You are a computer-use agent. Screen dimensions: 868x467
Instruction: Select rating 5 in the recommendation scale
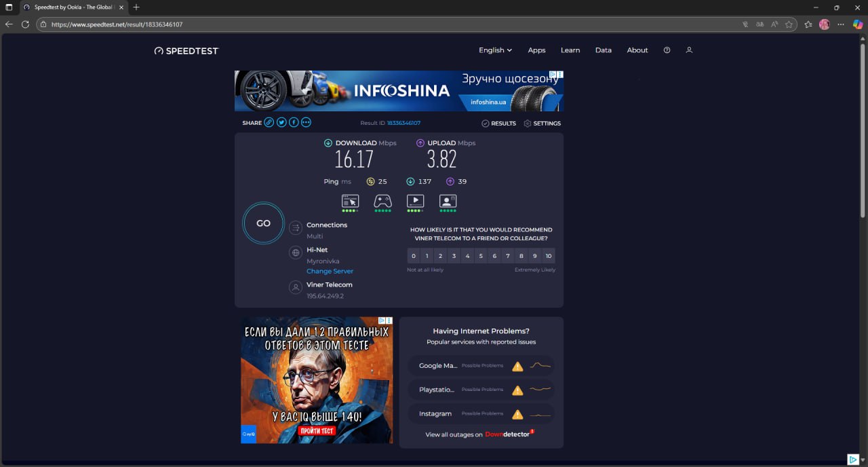point(481,256)
